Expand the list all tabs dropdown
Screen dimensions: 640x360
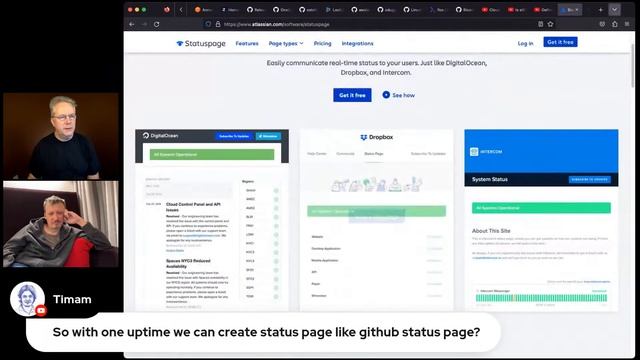[614, 9]
